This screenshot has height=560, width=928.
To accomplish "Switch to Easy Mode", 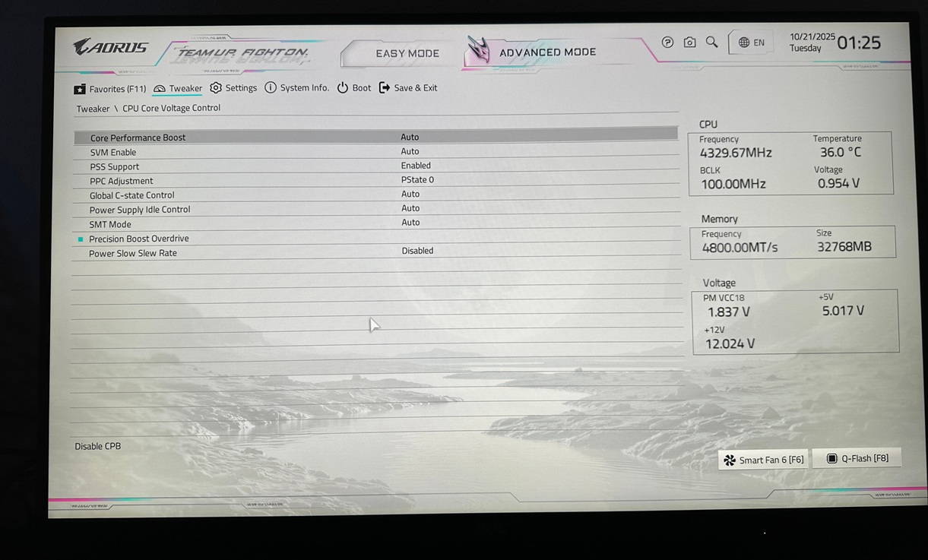I will coord(407,54).
